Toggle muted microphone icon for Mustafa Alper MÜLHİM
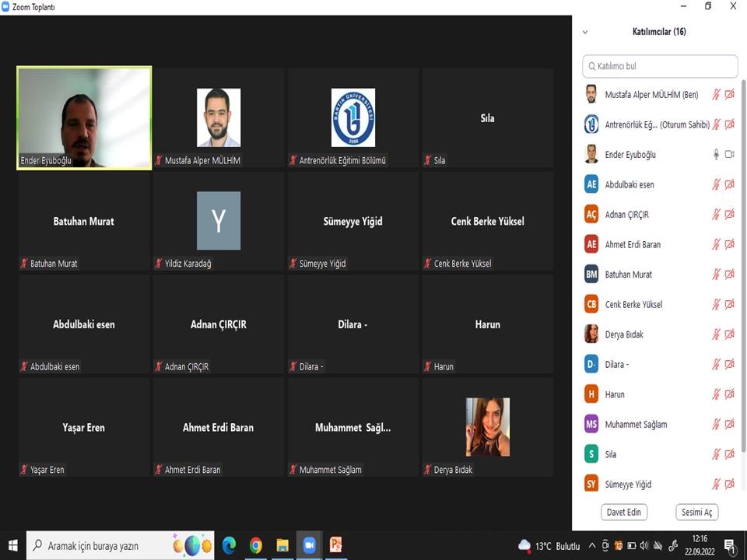Image resolution: width=747 pixels, height=560 pixels. 716,95
